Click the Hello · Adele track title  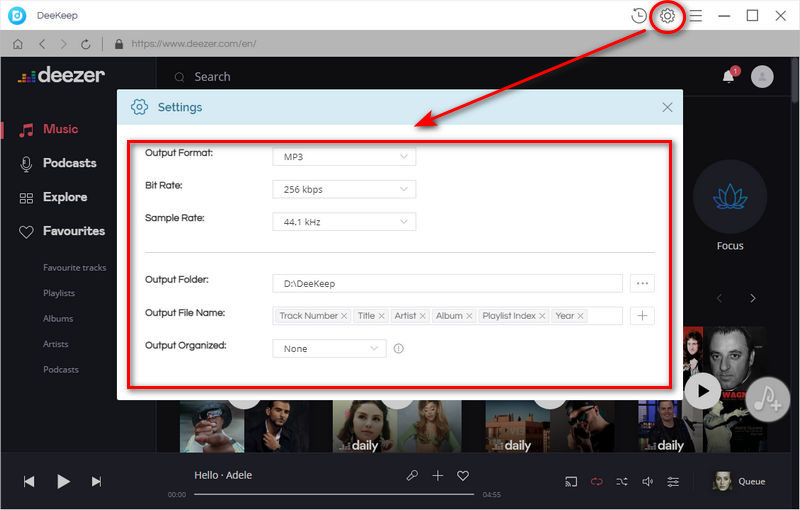coord(223,475)
